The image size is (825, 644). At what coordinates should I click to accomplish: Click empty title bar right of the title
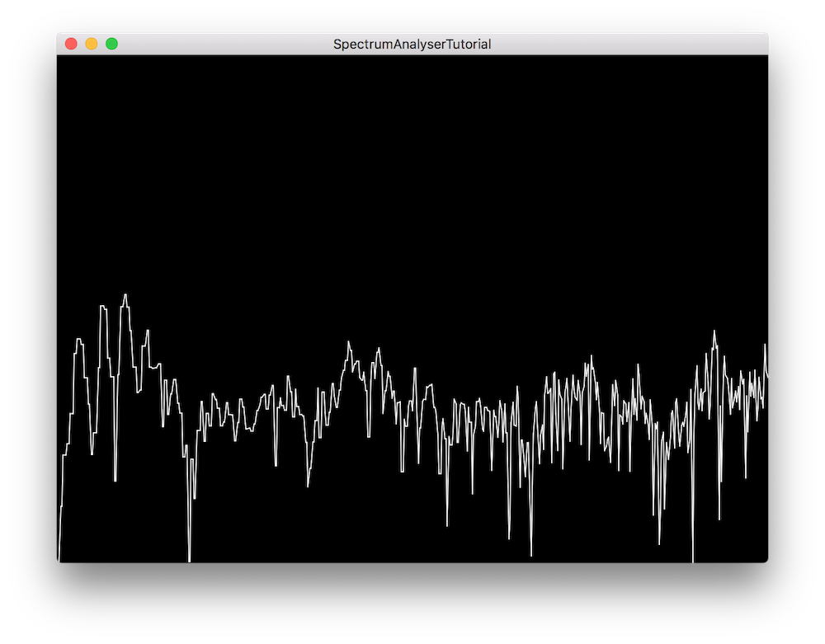(627, 44)
